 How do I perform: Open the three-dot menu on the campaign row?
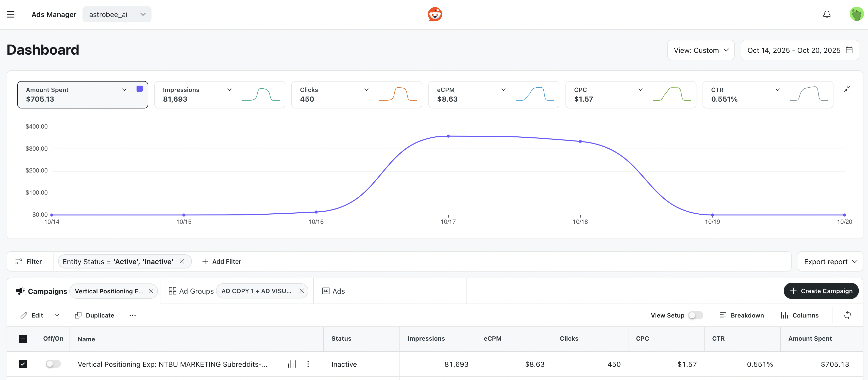click(308, 364)
